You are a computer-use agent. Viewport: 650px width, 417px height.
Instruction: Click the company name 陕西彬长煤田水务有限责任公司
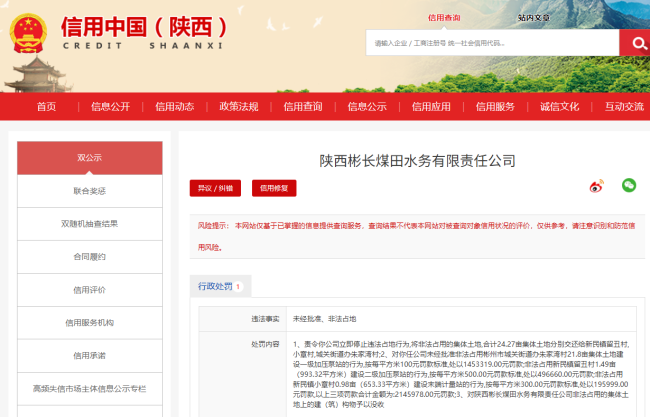pyautogui.click(x=417, y=161)
